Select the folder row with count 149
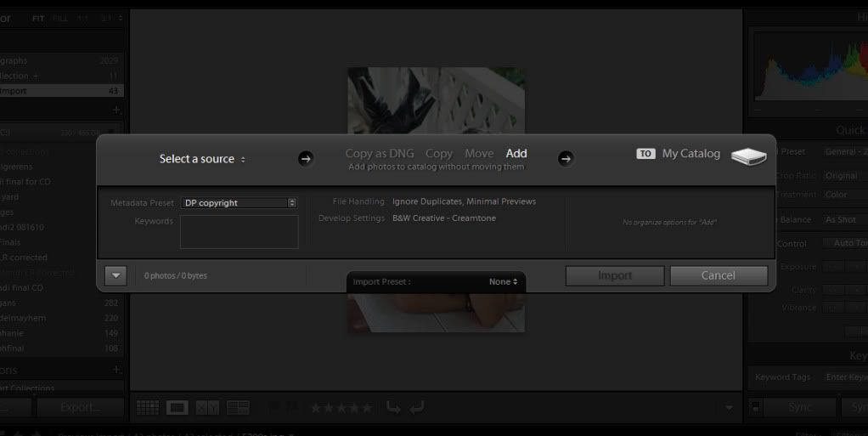The height and width of the screenshot is (436, 868). point(61,333)
